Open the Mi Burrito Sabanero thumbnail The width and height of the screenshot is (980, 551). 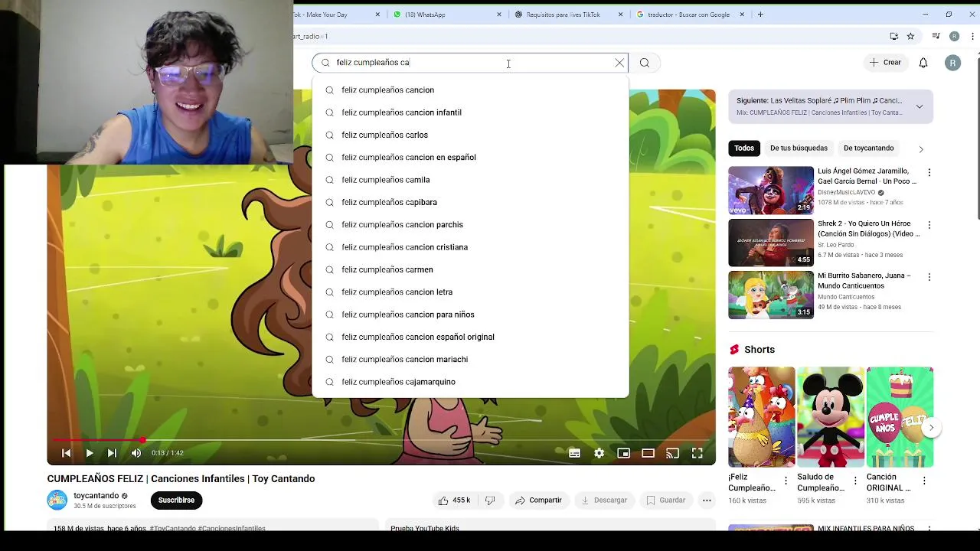click(x=771, y=295)
